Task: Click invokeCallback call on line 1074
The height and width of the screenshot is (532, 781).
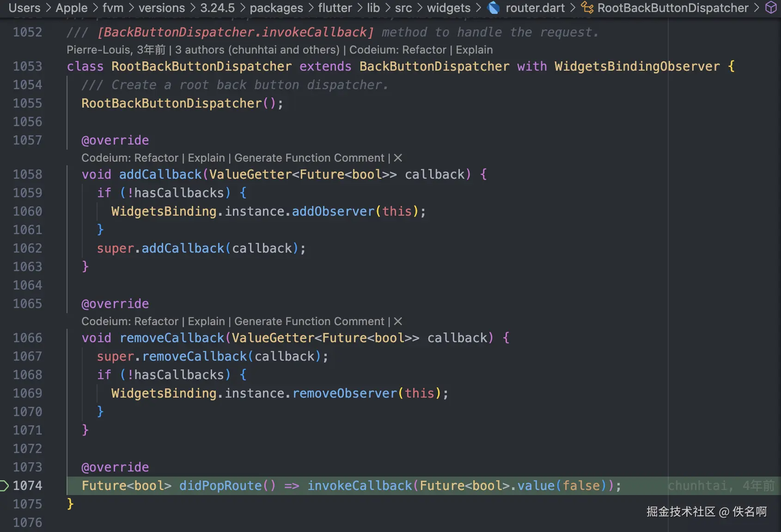Action: tap(360, 486)
